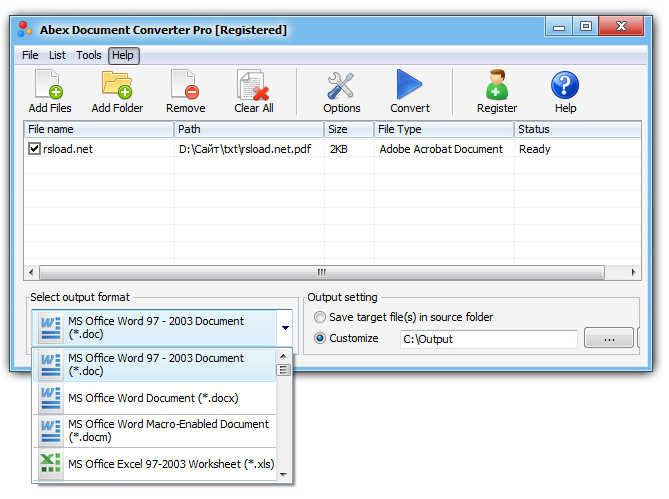Maximize the Abex Document Converter window
Image resolution: width=669 pixels, height=499 pixels.
click(x=586, y=26)
